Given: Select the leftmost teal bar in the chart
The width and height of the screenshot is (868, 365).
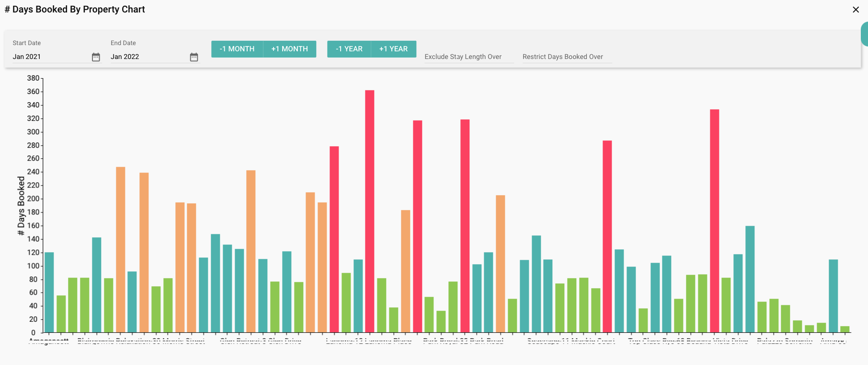Looking at the screenshot, I should 49,292.
